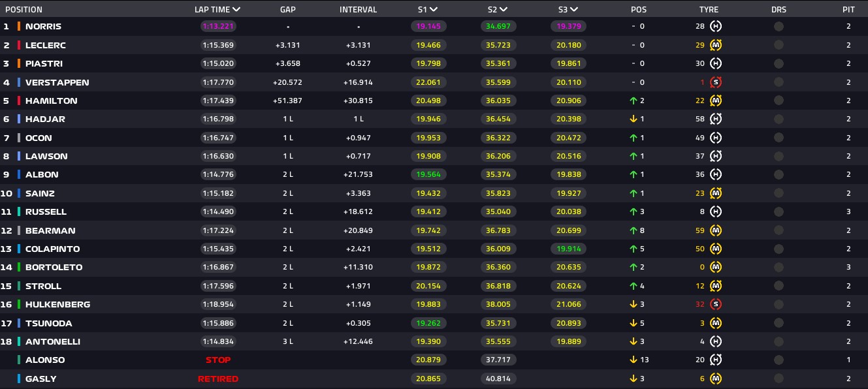Click Gasly's medium tyre icon
Image resolution: width=868 pixels, height=389 pixels.
[716, 379]
